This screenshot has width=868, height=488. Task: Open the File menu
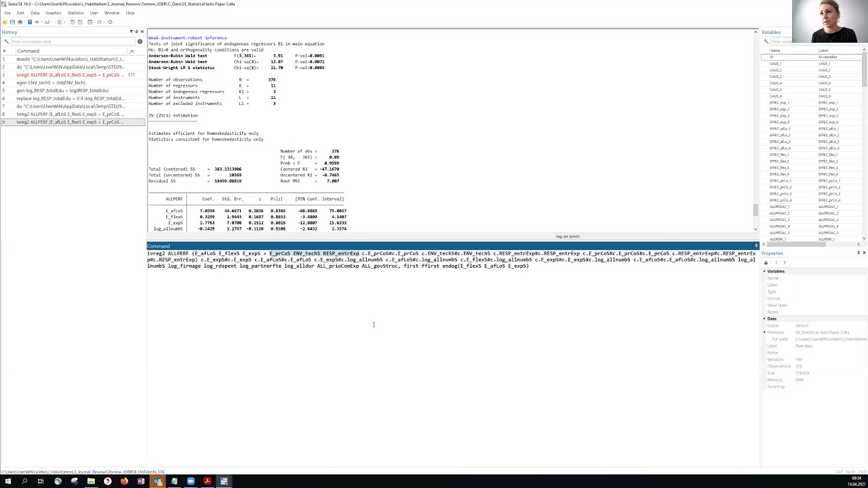[7, 13]
